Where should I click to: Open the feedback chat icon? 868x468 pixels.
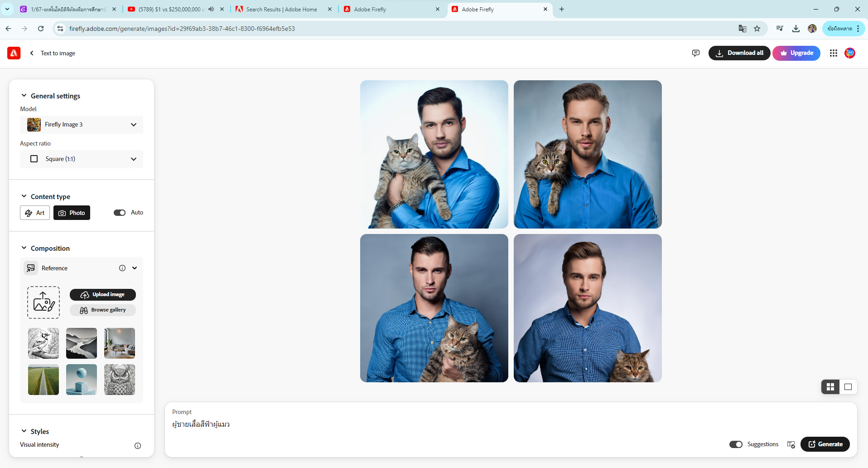pos(696,53)
